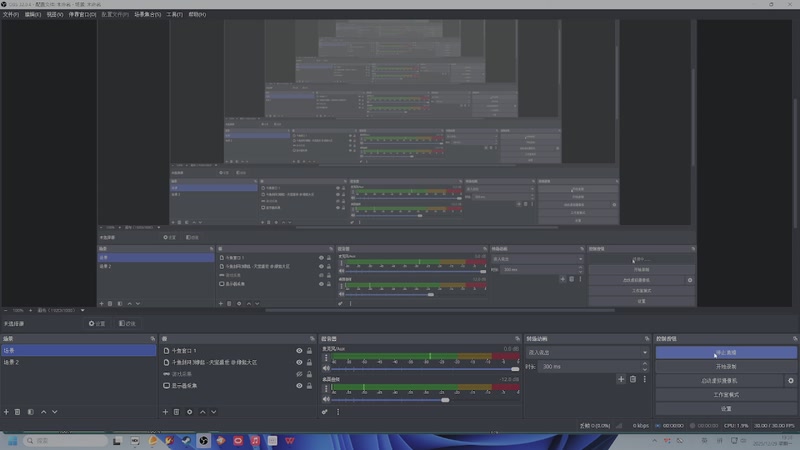
Task: Open source filters button above the Scenes panel
Action: 127,323
